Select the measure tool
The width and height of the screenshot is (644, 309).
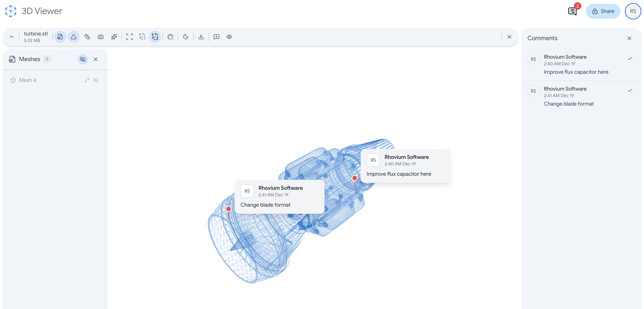87,37
